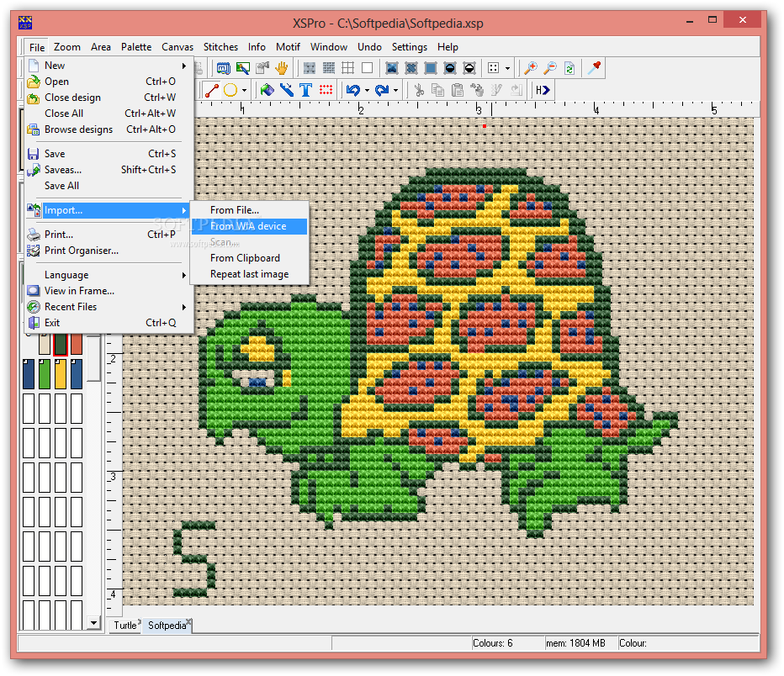Click the copy pages icon
This screenshot has width=784, height=676.
pos(438,91)
